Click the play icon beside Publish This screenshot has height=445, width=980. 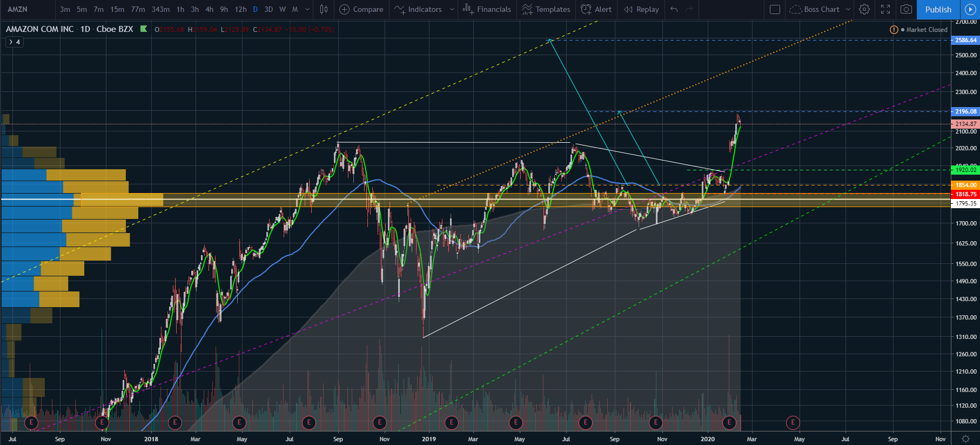(970, 9)
